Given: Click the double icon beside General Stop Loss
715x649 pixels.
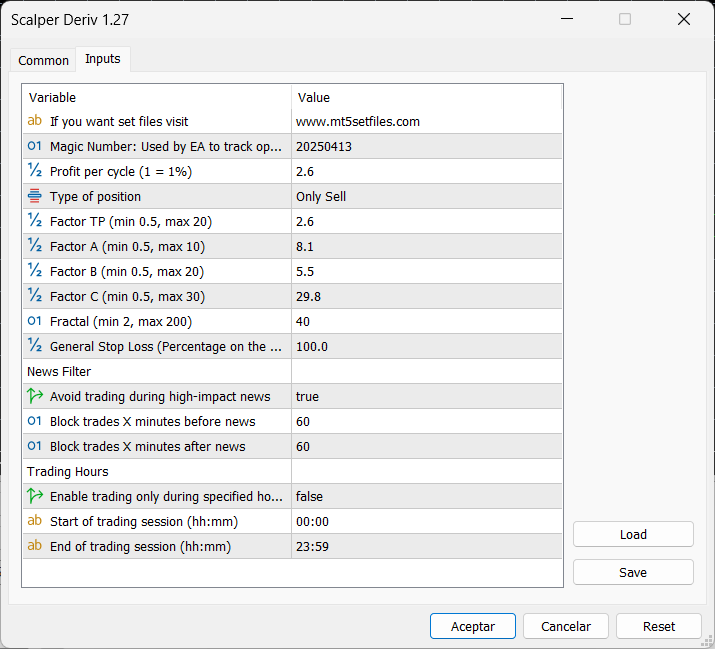Looking at the screenshot, I should click(35, 346).
